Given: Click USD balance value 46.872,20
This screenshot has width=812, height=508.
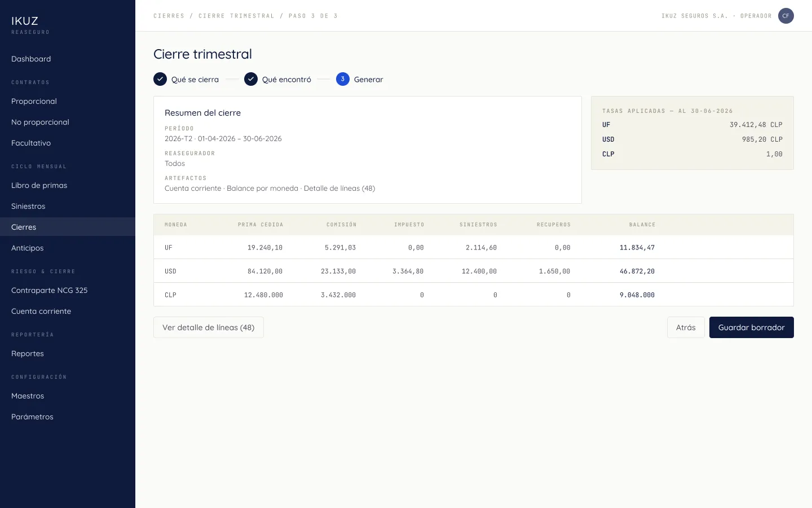Looking at the screenshot, I should pos(637,271).
